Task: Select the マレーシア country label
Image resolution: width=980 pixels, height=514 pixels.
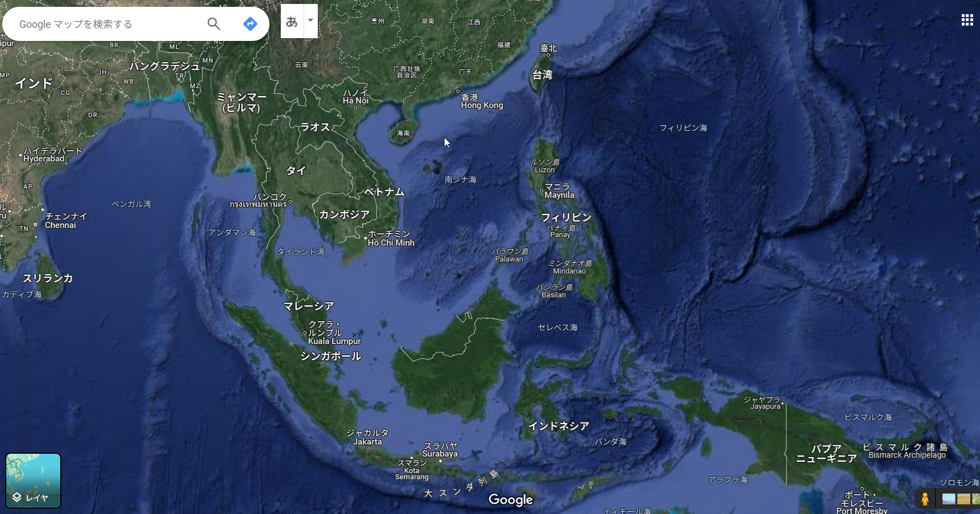Action: [309, 306]
